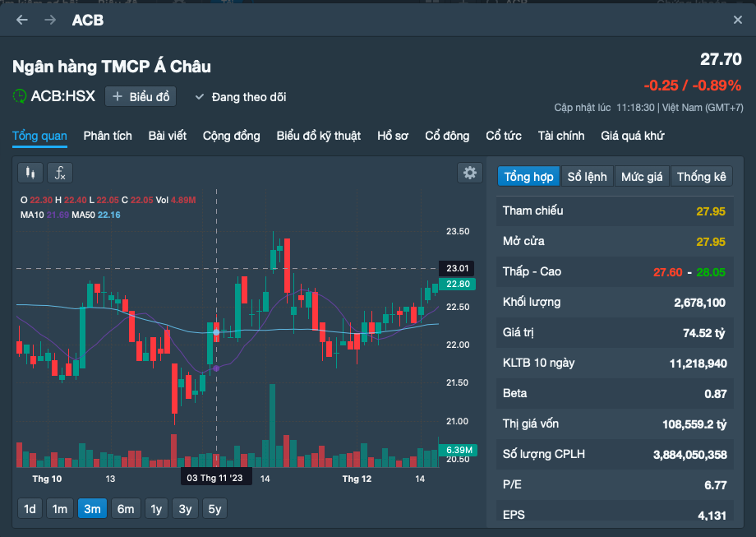Close the ACB stock panel
This screenshot has height=537, width=756.
738,20
